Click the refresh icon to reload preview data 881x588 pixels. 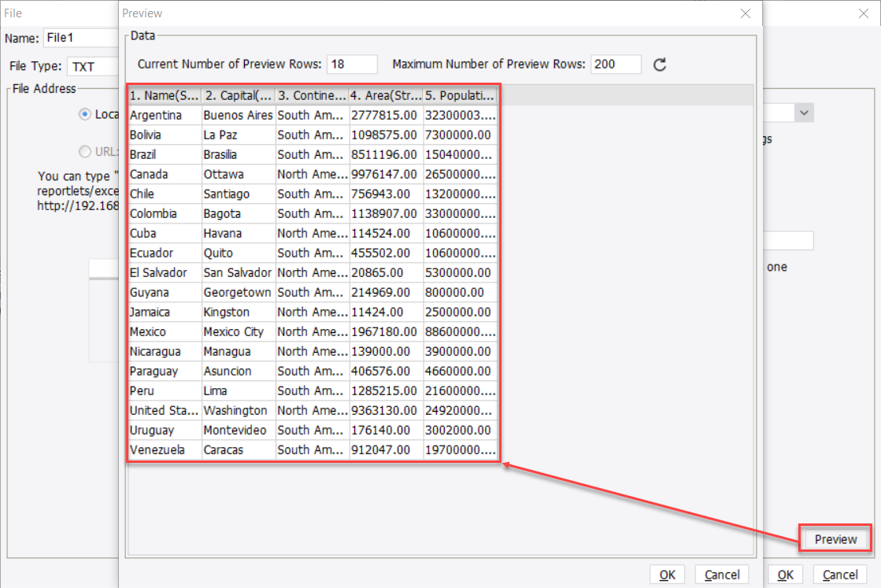pyautogui.click(x=661, y=64)
